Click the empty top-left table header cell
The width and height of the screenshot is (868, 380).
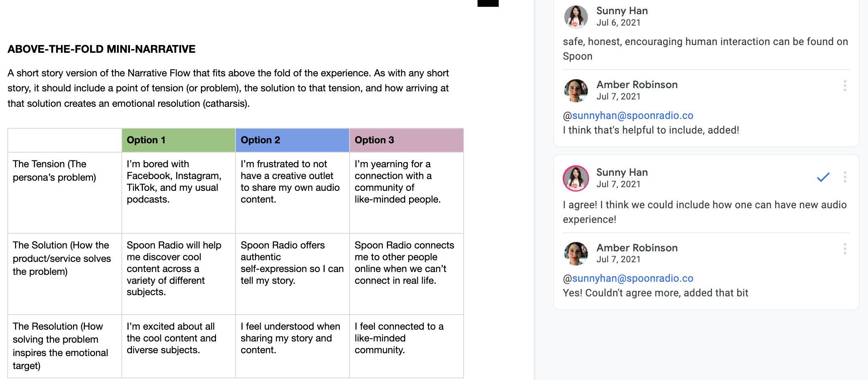65,140
